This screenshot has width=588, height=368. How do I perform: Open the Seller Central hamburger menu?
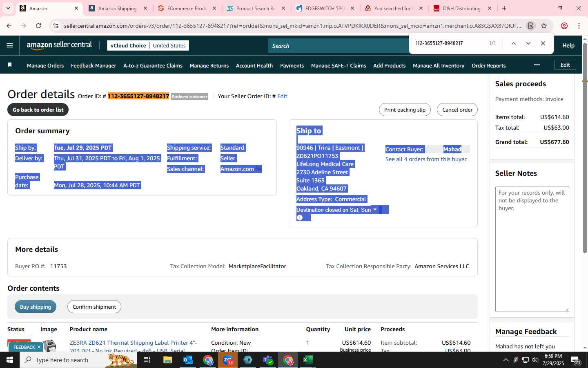click(x=10, y=45)
